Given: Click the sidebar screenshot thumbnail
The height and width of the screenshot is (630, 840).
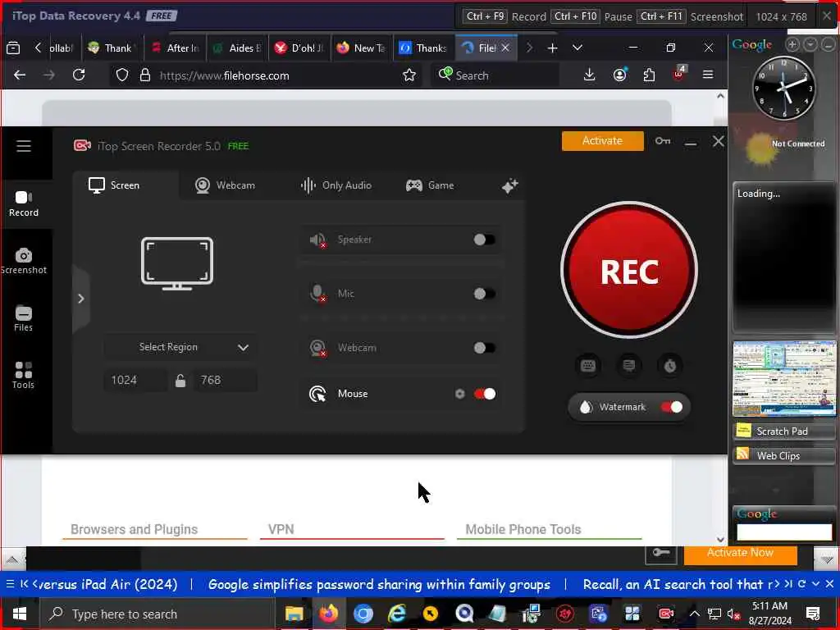Looking at the screenshot, I should [x=784, y=378].
